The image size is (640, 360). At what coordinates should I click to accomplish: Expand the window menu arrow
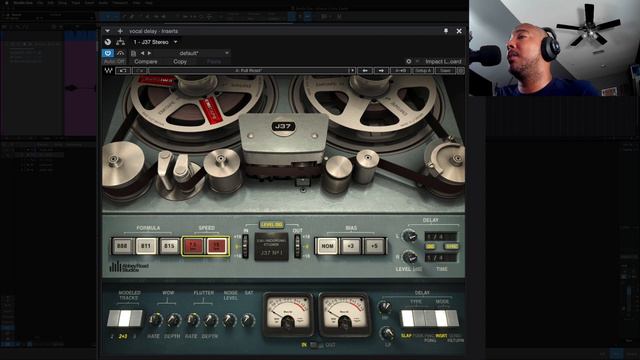[107, 31]
